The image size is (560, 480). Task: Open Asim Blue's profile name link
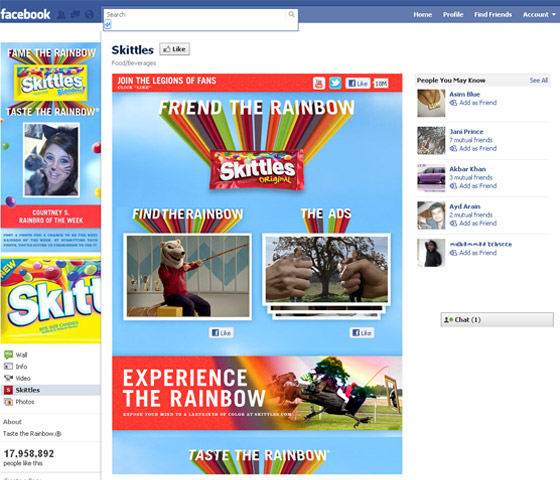(464, 94)
